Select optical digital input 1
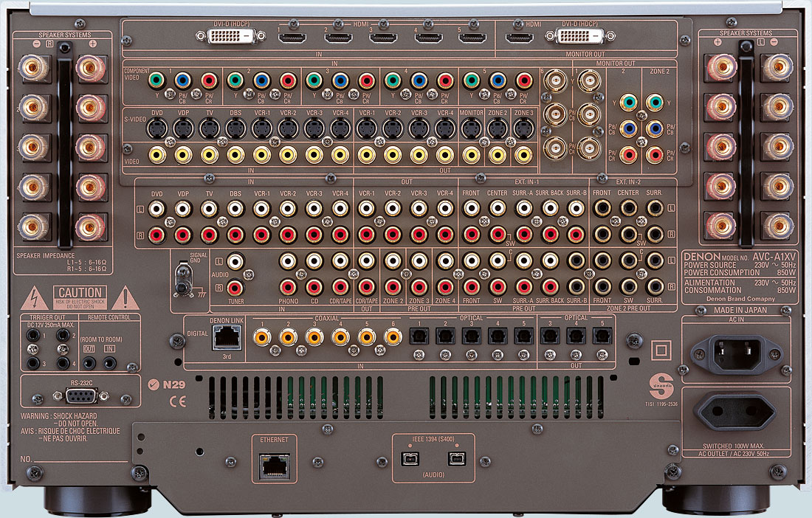This screenshot has height=518, width=812. [419, 336]
